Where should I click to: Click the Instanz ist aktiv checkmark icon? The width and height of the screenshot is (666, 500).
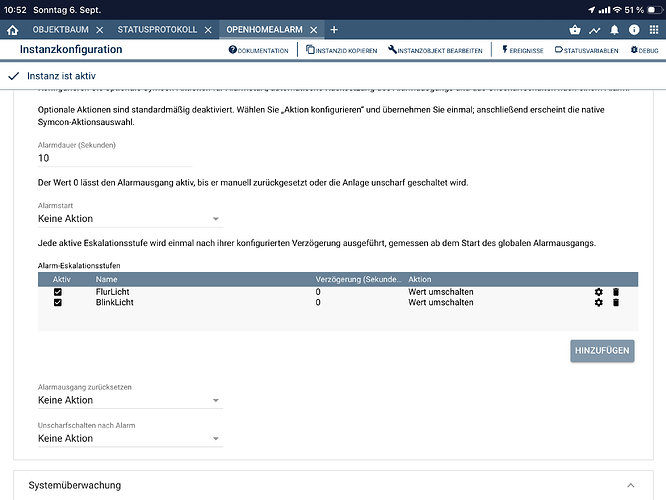[14, 76]
